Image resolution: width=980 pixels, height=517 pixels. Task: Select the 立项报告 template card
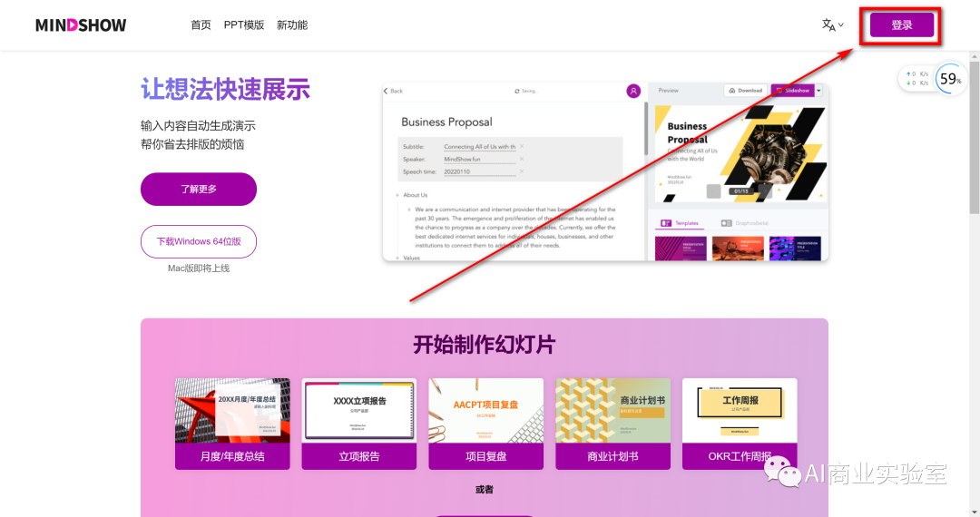(x=359, y=424)
